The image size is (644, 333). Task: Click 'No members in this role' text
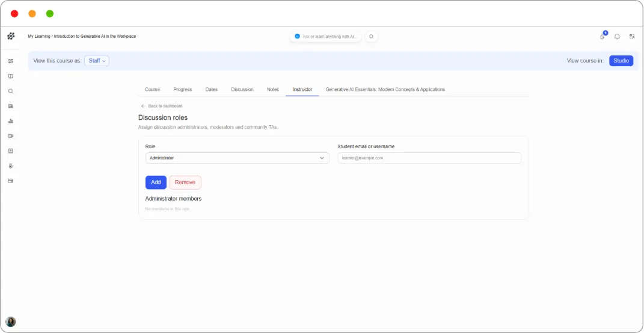click(168, 210)
